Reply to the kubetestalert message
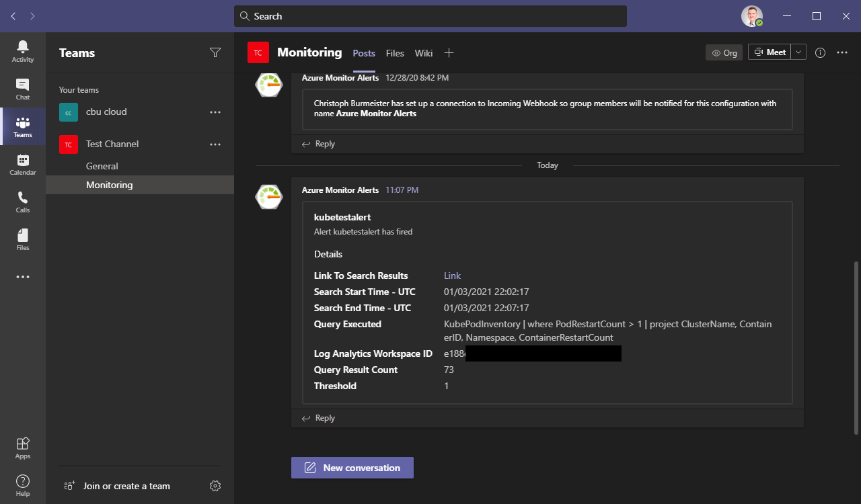Viewport: 861px width, 504px height. 318,418
